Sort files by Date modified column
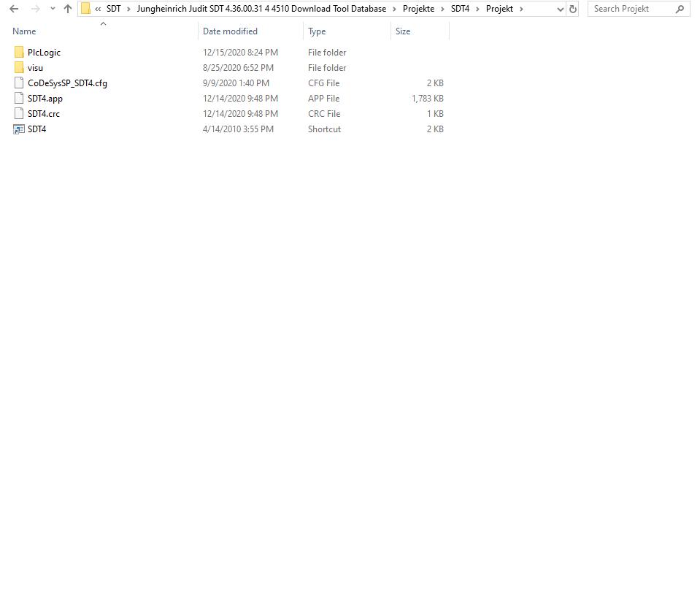Viewport: 700px width, 599px height. coord(230,31)
